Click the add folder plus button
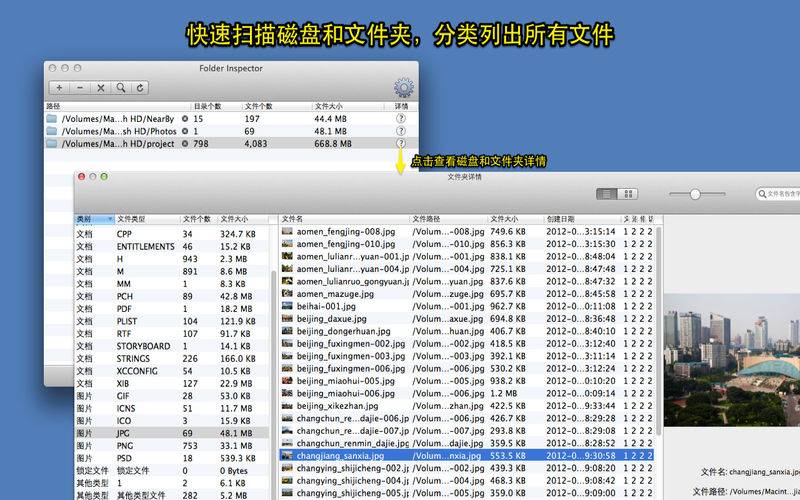800x500 pixels. [59, 88]
